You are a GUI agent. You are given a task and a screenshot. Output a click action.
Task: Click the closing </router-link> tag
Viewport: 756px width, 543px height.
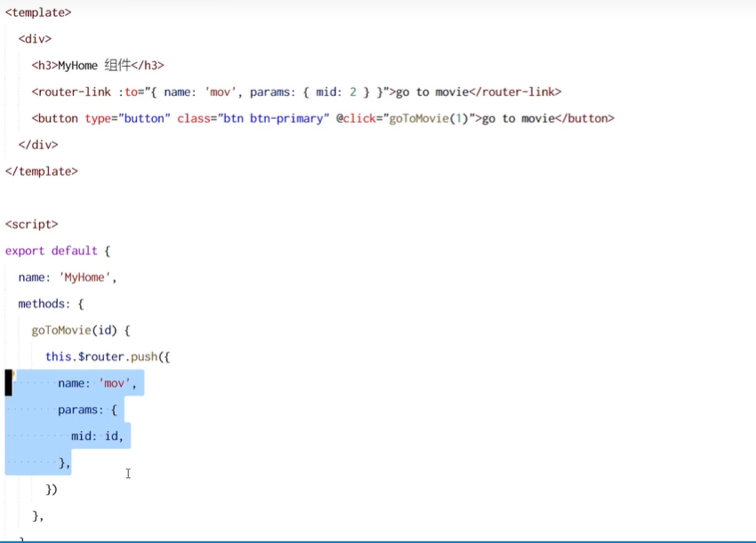(x=515, y=92)
